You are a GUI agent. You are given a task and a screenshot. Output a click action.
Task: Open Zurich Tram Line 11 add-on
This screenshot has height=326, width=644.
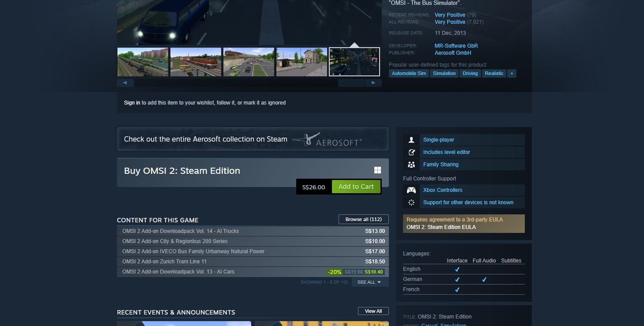pos(165,262)
